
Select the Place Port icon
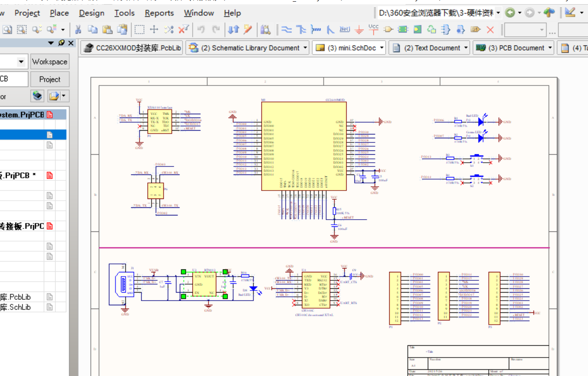point(476,29)
